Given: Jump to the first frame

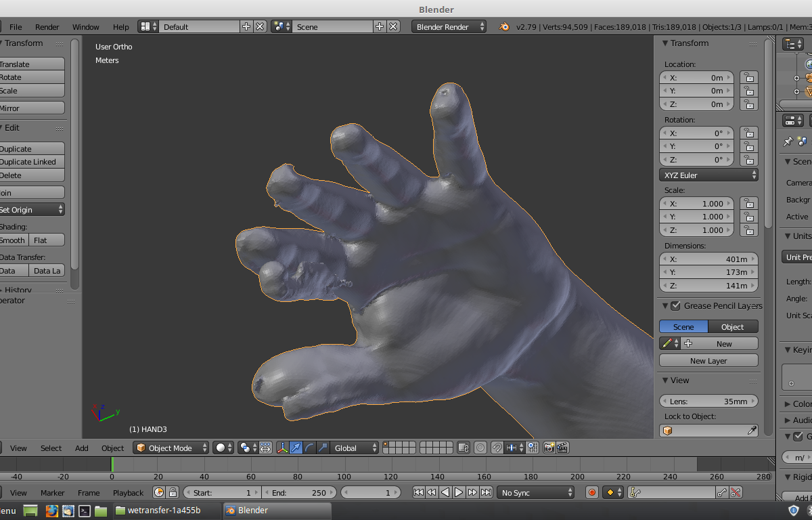Looking at the screenshot, I should (418, 492).
